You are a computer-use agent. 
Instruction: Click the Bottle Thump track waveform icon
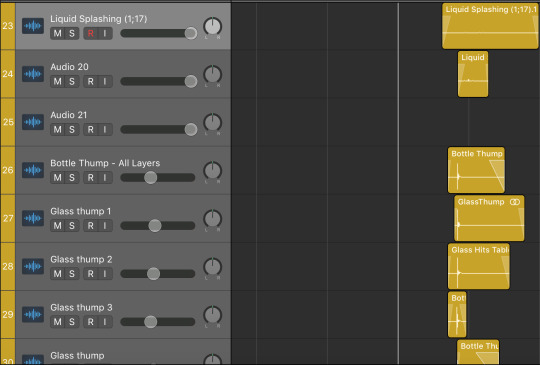[33, 170]
